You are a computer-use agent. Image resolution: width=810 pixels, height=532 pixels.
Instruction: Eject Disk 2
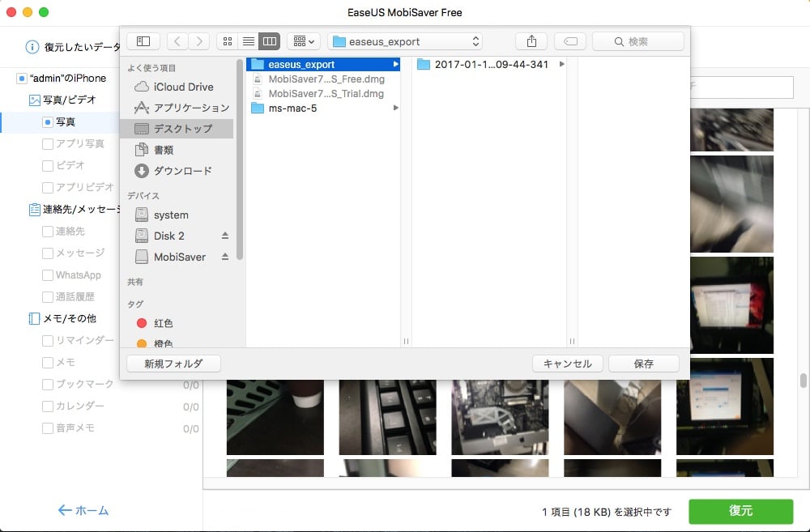point(225,236)
